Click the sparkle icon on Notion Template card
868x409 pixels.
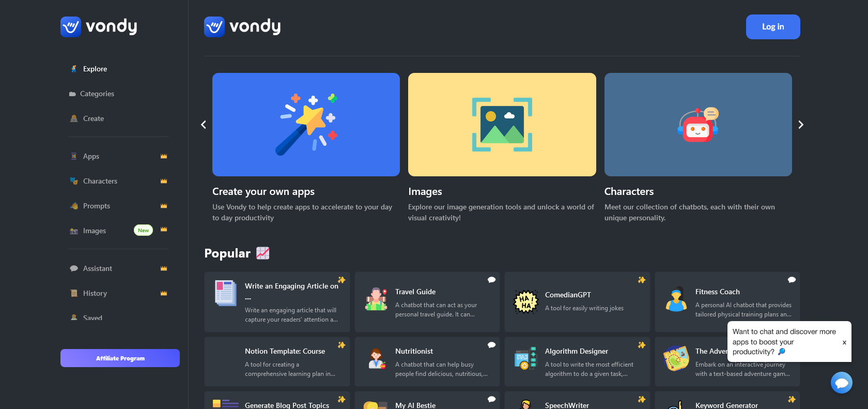[x=342, y=345]
